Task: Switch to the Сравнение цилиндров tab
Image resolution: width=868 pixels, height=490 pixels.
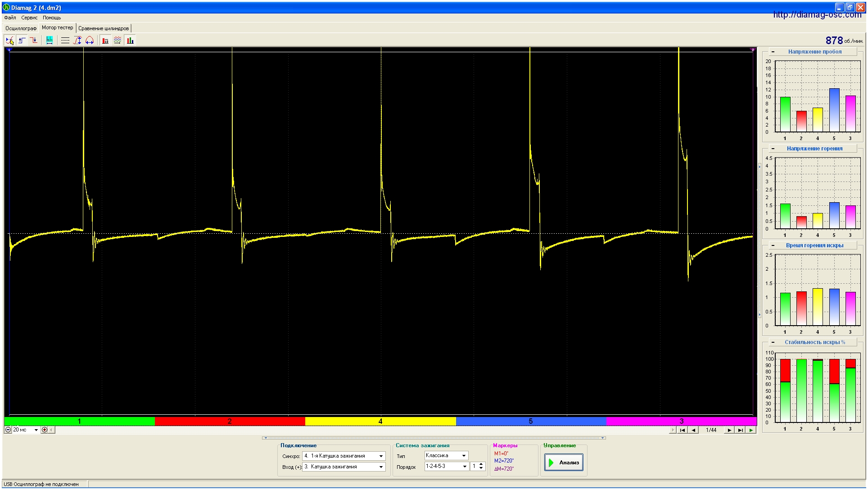Action: [x=104, y=28]
